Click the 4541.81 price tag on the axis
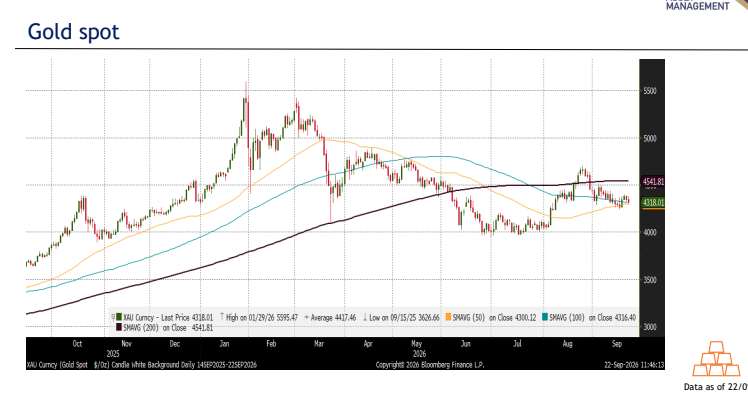This screenshot has height=396, width=748. tap(653, 182)
